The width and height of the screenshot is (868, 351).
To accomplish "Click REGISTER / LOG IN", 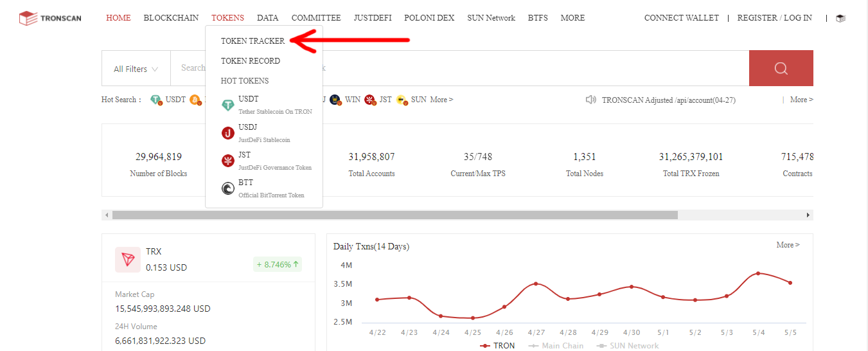I will coord(774,18).
